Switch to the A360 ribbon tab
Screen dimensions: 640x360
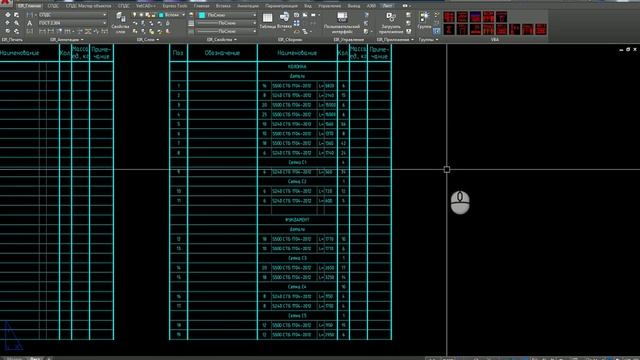[x=371, y=6]
